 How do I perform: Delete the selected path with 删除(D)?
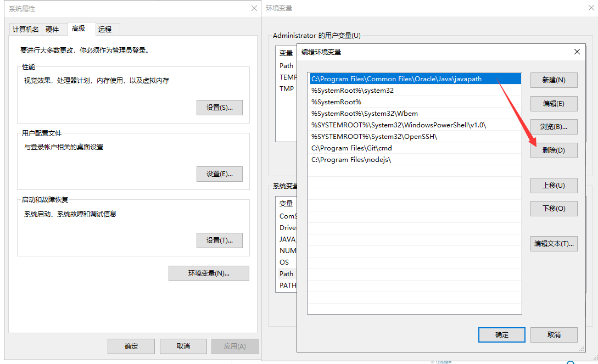point(554,150)
